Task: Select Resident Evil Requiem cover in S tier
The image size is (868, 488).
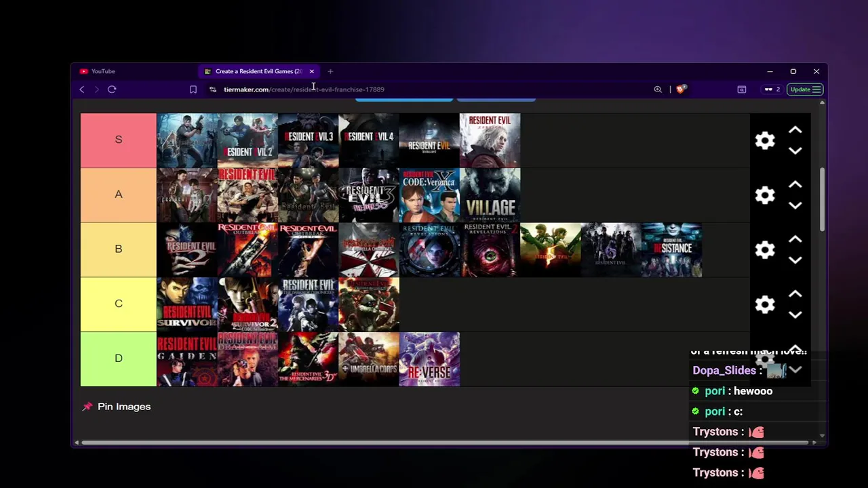Action: point(490,140)
